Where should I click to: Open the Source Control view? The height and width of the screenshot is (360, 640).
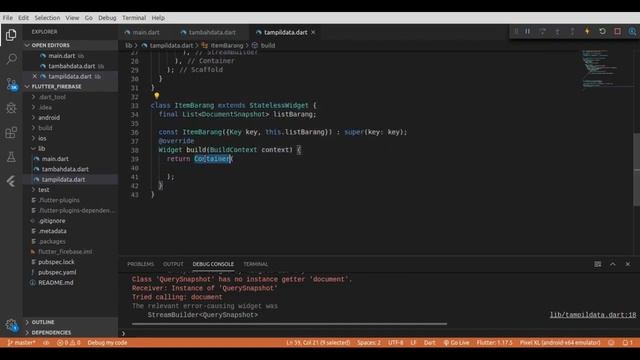pos(11,84)
